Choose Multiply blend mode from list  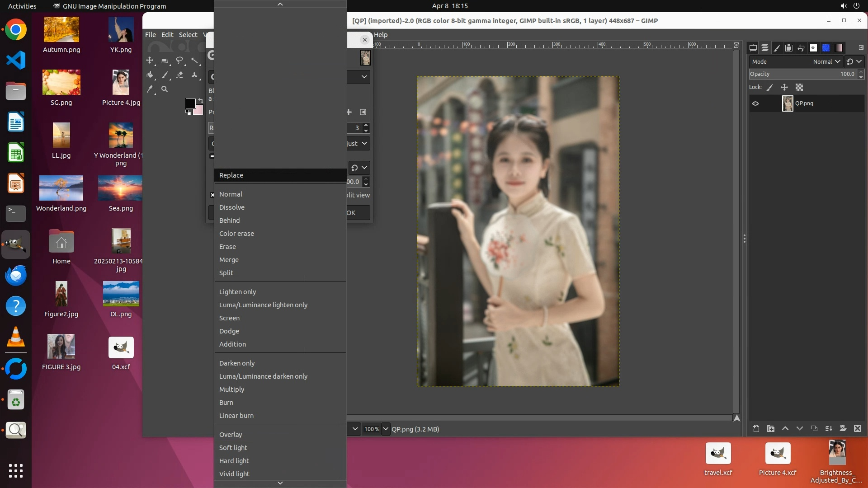(231, 389)
